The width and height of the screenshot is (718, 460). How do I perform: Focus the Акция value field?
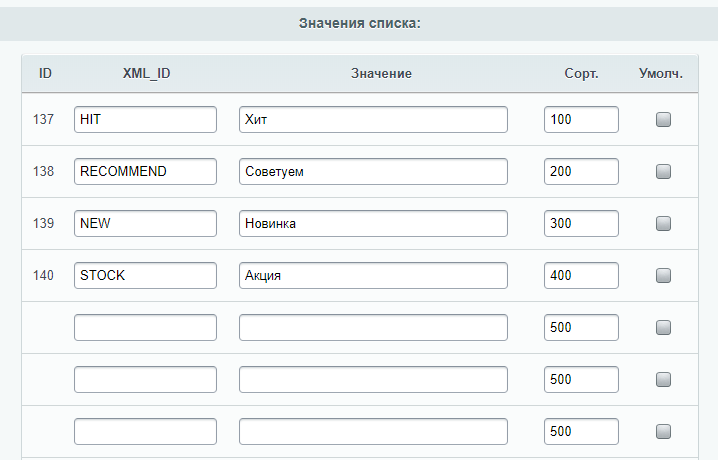[x=373, y=276]
